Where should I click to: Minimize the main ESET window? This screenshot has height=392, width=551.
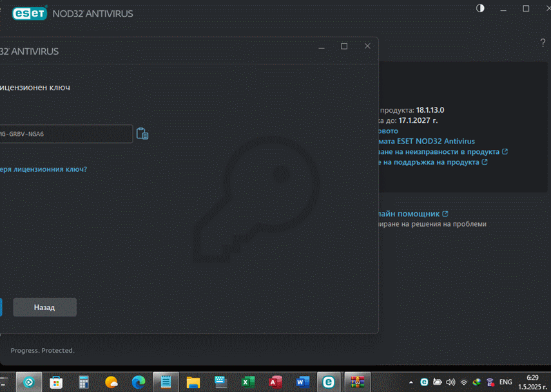(503, 9)
